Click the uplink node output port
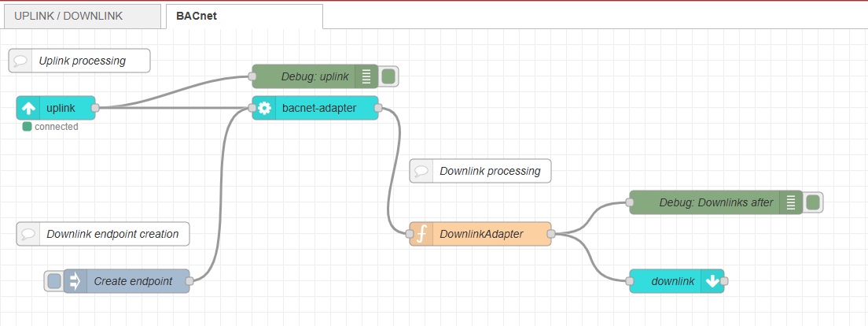The width and height of the screenshot is (868, 326). point(94,108)
